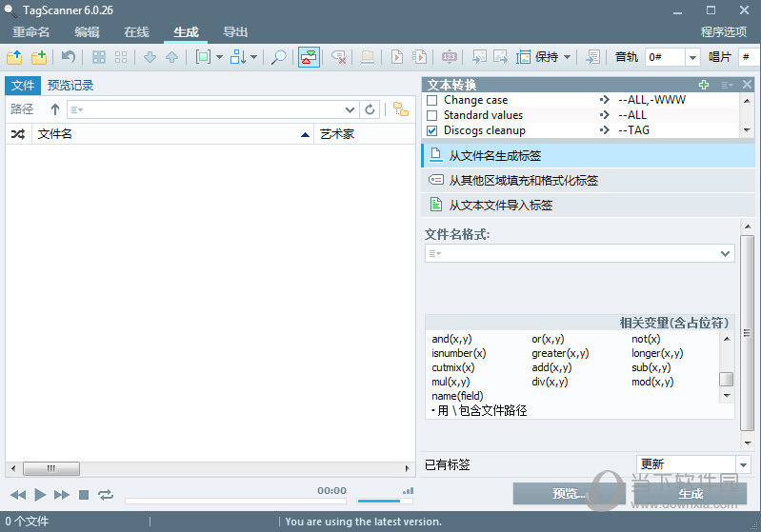Click the play button in player
Viewport: 761px width, 532px height.
pyautogui.click(x=40, y=495)
